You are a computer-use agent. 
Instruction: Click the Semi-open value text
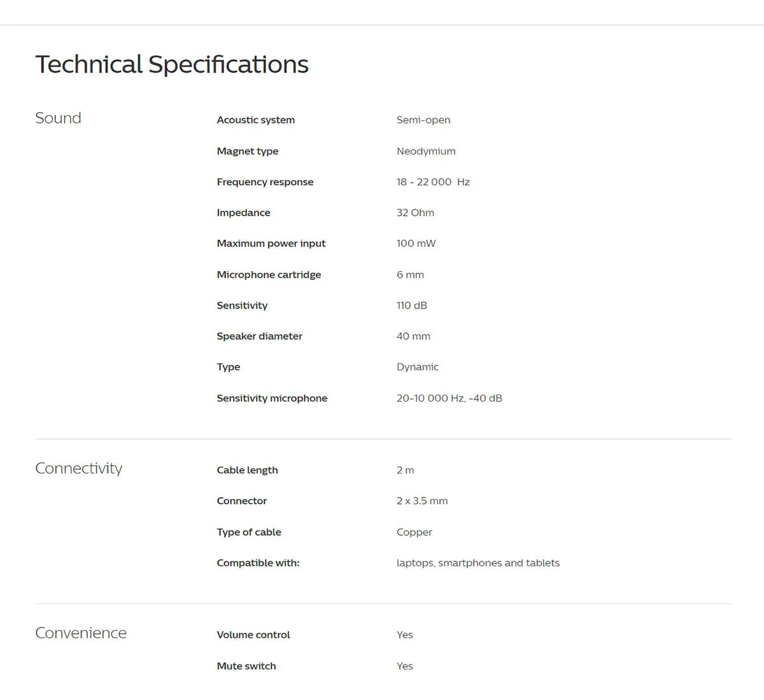coord(423,120)
